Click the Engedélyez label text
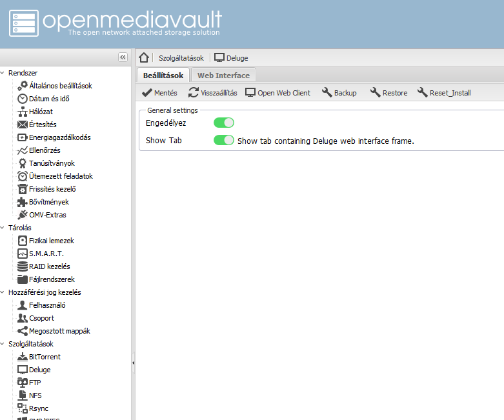 [166, 123]
